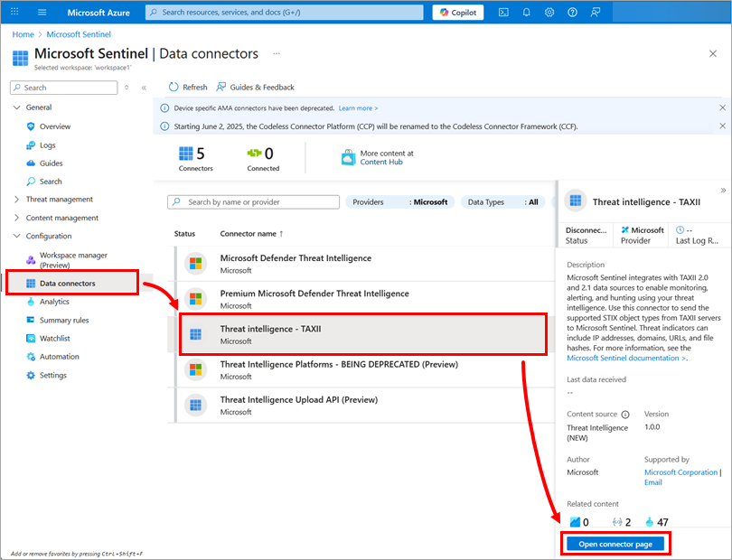Image resolution: width=732 pixels, height=560 pixels.
Task: Open Guides & Feedback
Action: (255, 88)
